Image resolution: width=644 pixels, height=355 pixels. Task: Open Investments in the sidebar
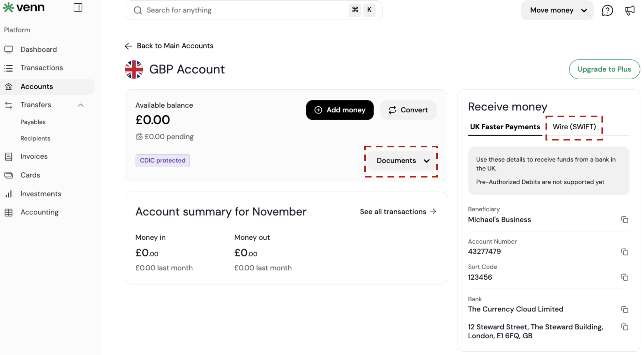click(41, 194)
